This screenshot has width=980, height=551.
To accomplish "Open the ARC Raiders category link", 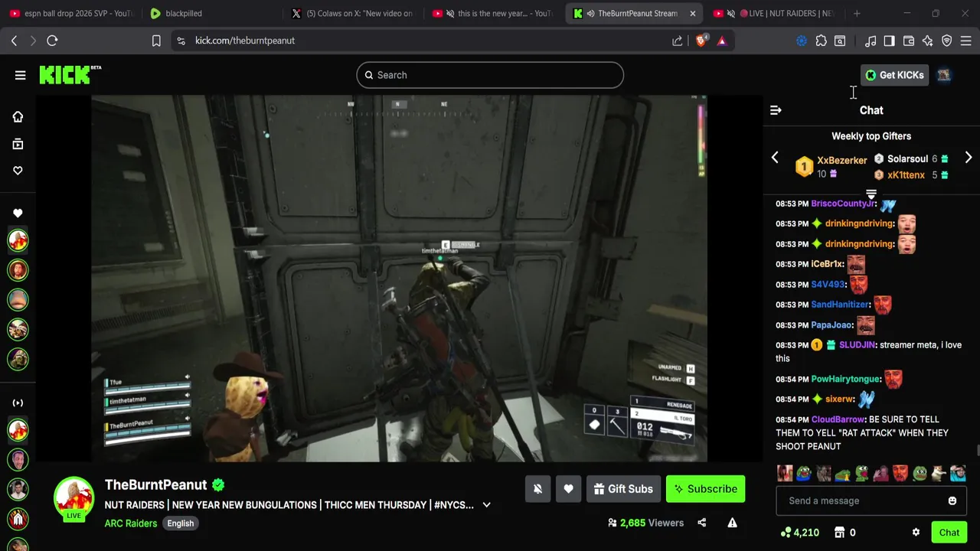I will (x=131, y=523).
